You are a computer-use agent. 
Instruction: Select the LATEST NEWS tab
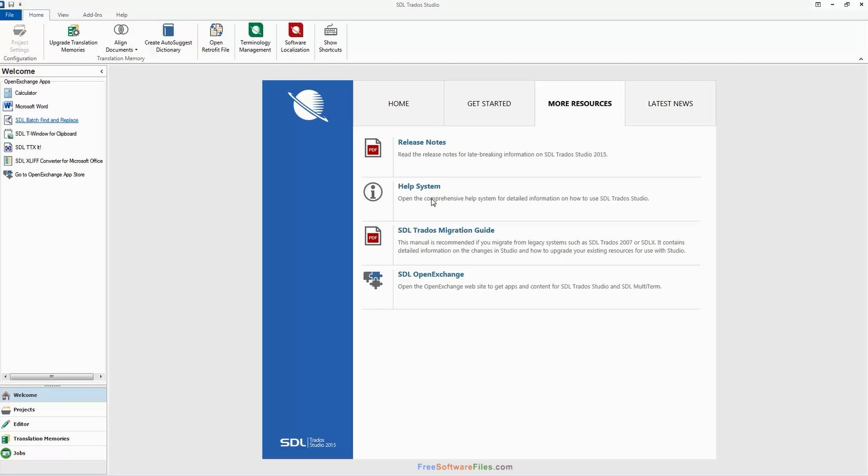[x=670, y=103]
